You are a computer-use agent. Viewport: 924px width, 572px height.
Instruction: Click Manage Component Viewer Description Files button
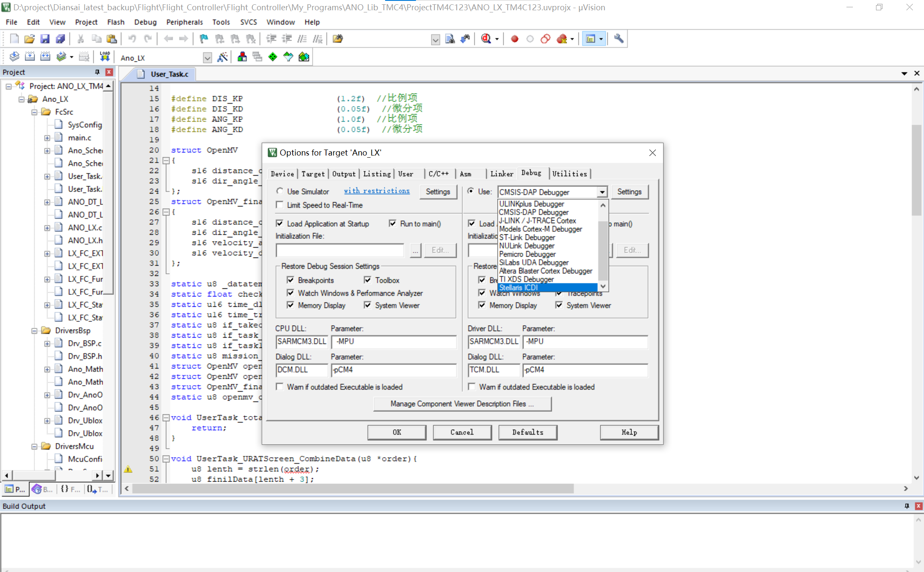(x=461, y=404)
